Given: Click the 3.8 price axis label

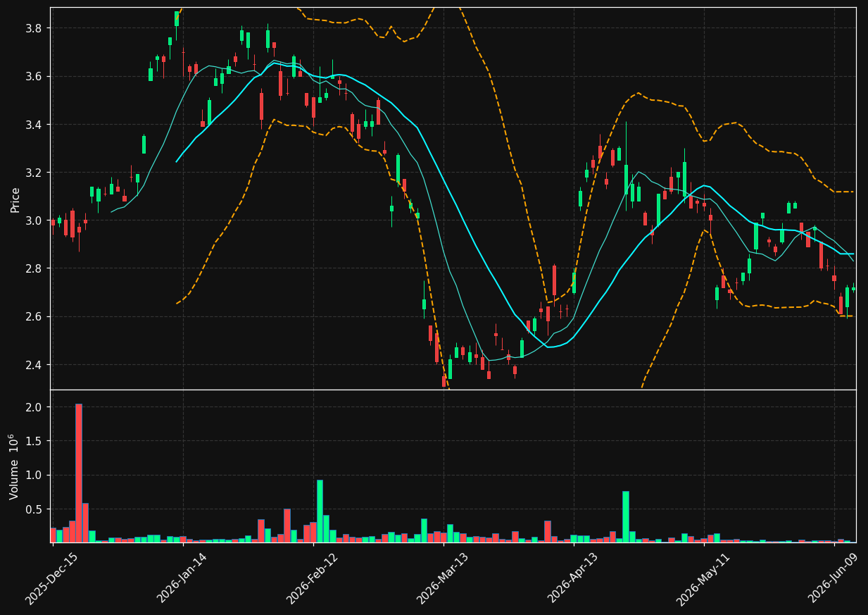Looking at the screenshot, I should pos(34,28).
